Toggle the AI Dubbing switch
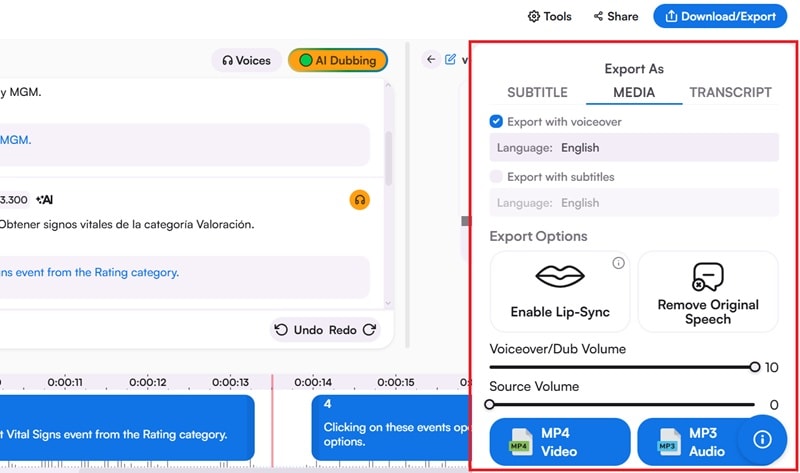800x473 pixels. pyautogui.click(x=338, y=60)
